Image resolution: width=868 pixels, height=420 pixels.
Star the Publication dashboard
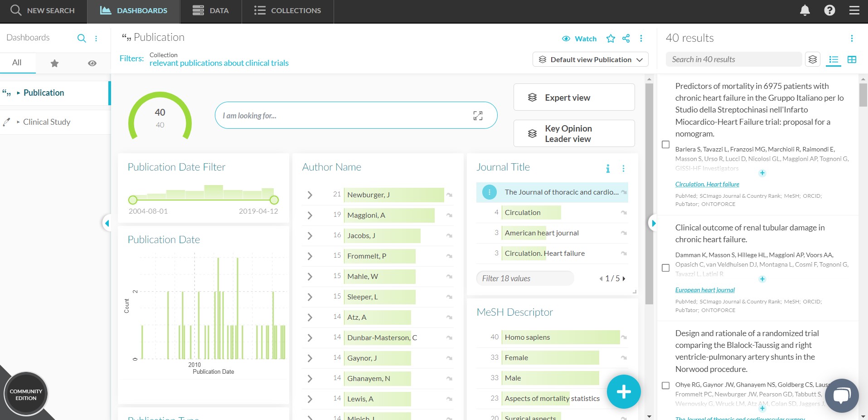(x=611, y=39)
